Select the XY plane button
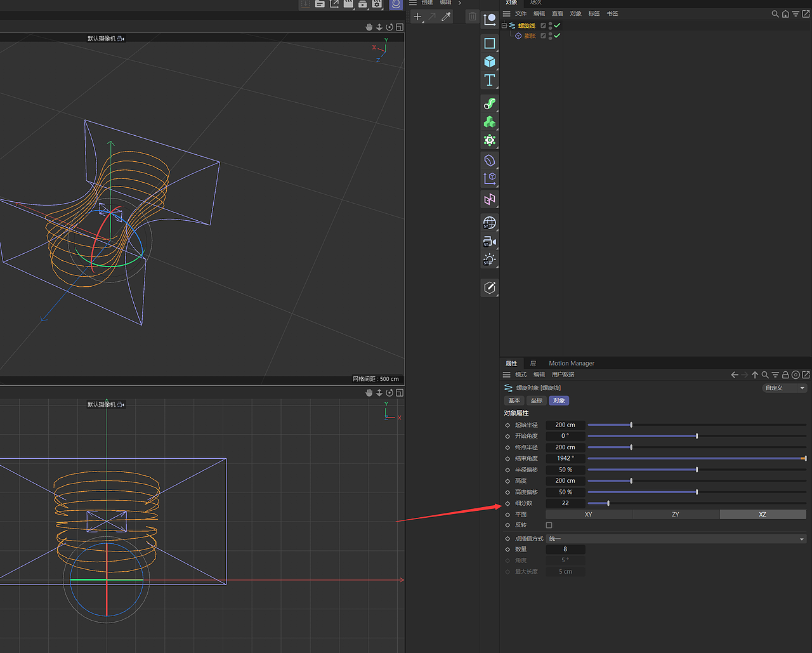The width and height of the screenshot is (812, 653). [588, 514]
